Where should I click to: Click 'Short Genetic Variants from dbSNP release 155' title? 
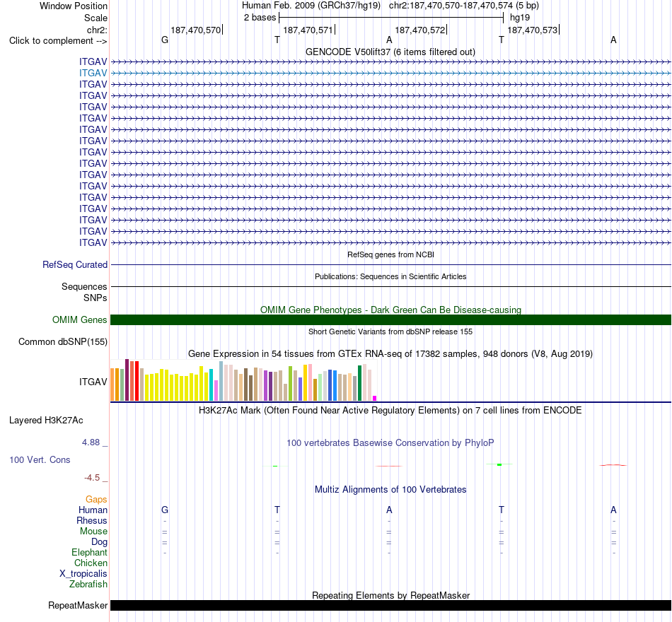point(390,331)
